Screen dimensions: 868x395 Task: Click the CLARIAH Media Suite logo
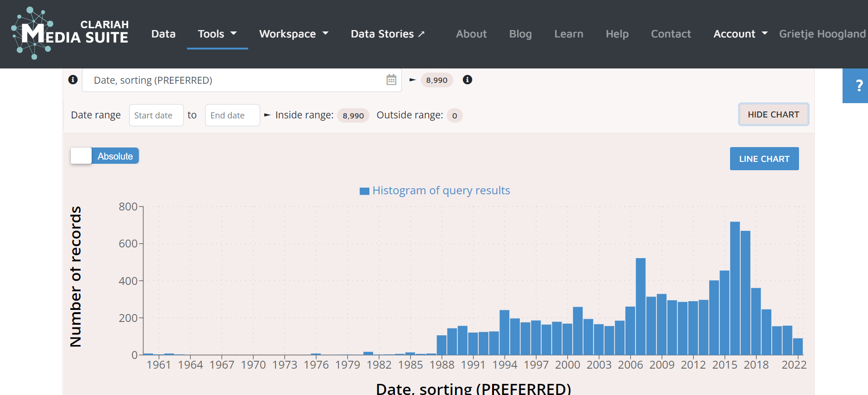click(70, 33)
